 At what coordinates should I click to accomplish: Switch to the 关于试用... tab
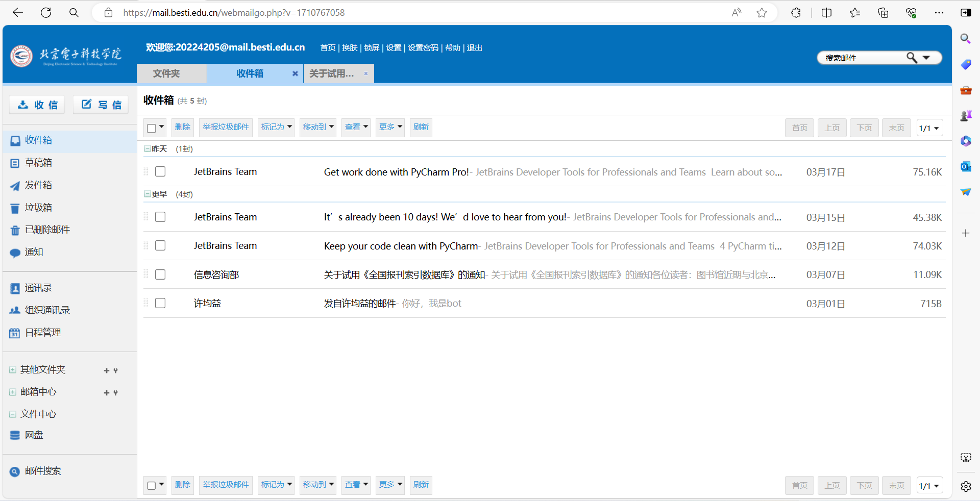[332, 73]
